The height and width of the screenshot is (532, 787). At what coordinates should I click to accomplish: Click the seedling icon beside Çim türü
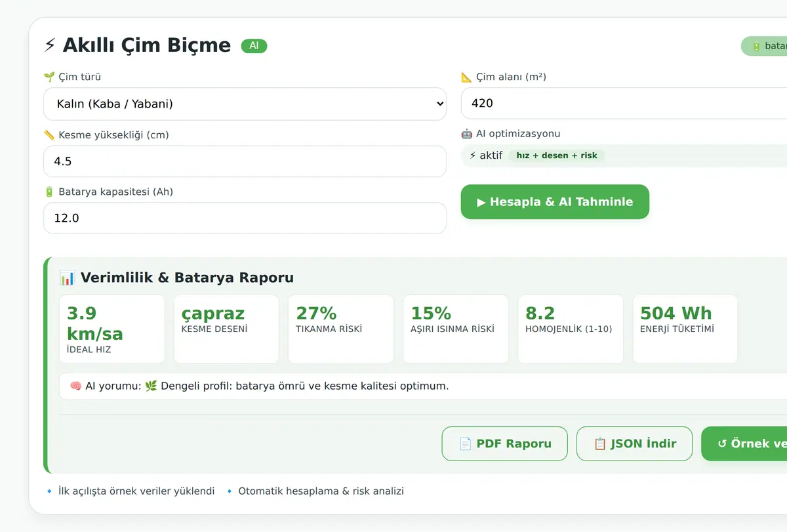49,77
